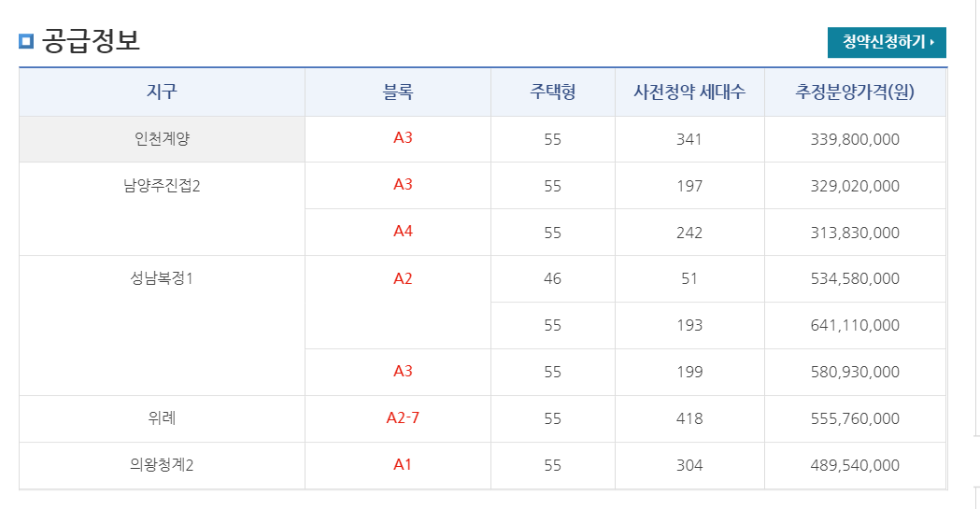980x509 pixels.
Task: Open the A4 block link
Action: pyautogui.click(x=403, y=231)
